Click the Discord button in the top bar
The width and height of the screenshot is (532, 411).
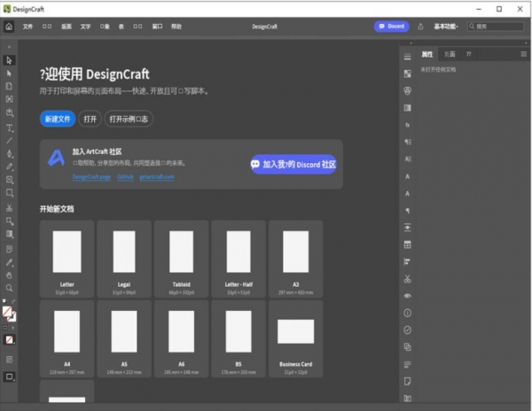pos(392,27)
